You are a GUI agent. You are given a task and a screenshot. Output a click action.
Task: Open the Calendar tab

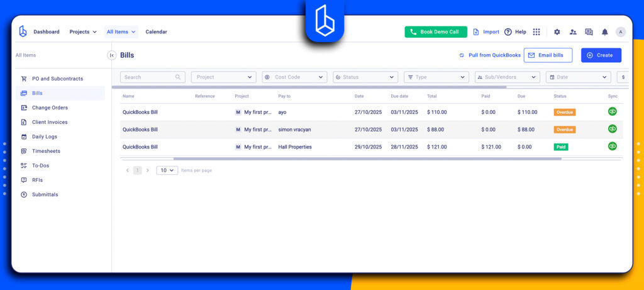[x=156, y=31]
